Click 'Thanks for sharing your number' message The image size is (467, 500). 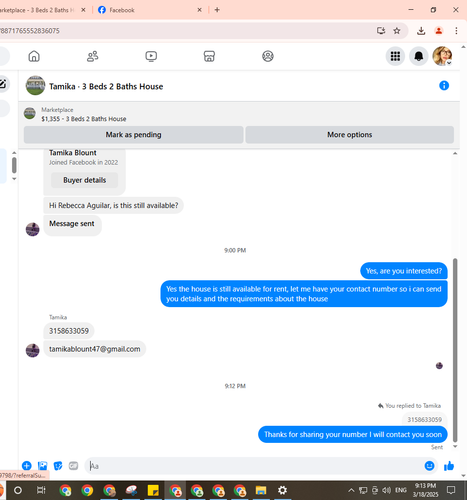(x=353, y=434)
